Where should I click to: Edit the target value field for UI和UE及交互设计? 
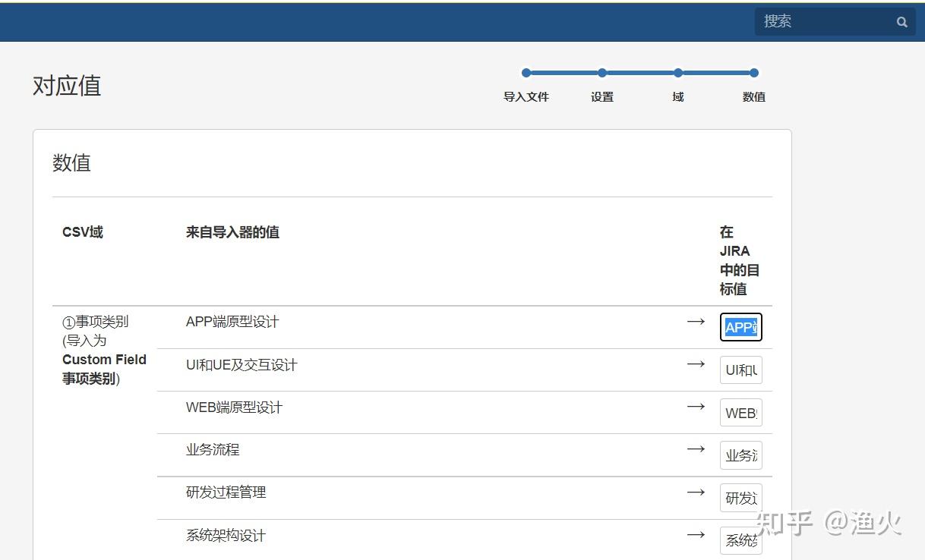pos(740,370)
